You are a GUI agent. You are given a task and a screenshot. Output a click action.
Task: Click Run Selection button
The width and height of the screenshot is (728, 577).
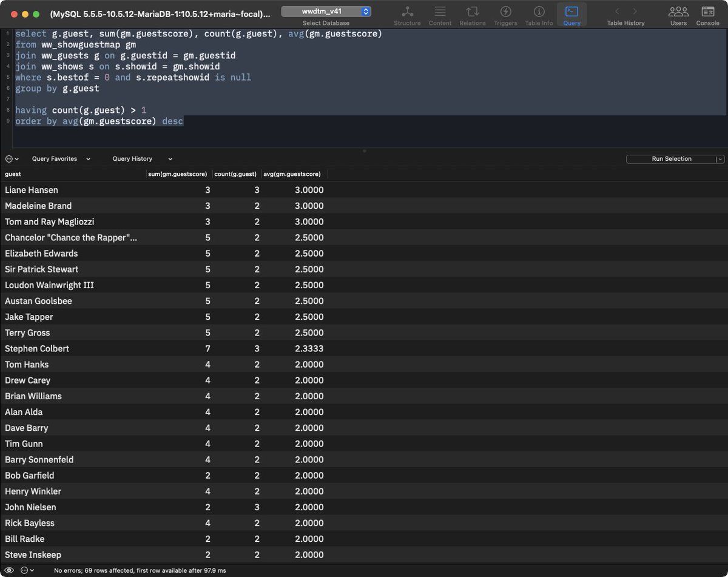(671, 159)
